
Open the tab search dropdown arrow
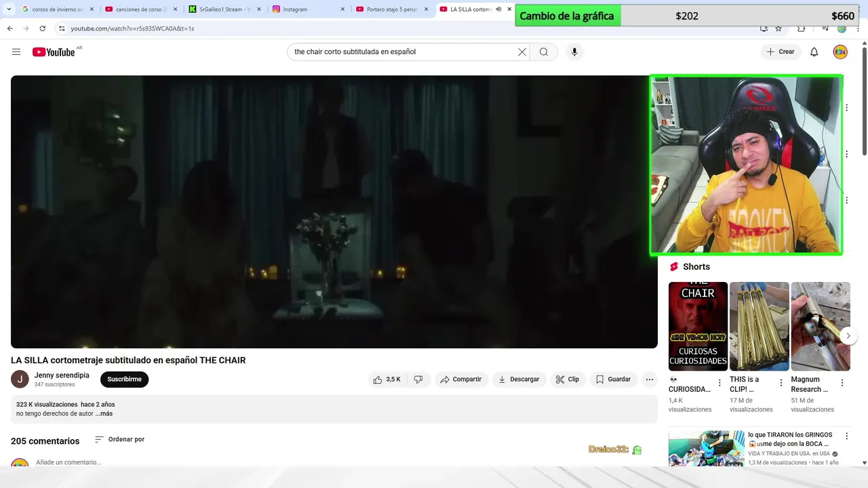9,9
